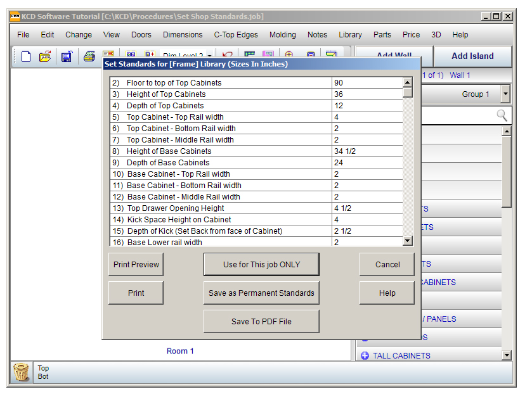Click the Add Island button
532x406 pixels.
(472, 56)
